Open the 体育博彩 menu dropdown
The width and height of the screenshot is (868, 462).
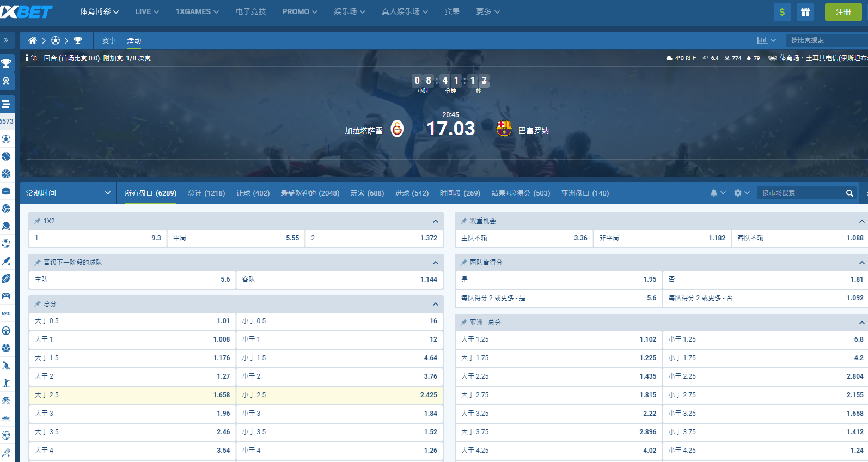99,11
